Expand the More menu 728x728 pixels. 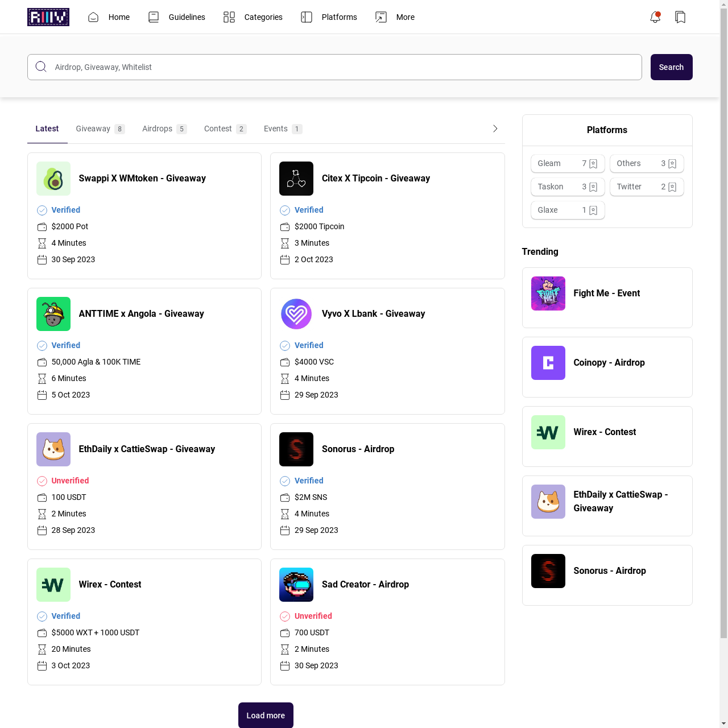[395, 17]
